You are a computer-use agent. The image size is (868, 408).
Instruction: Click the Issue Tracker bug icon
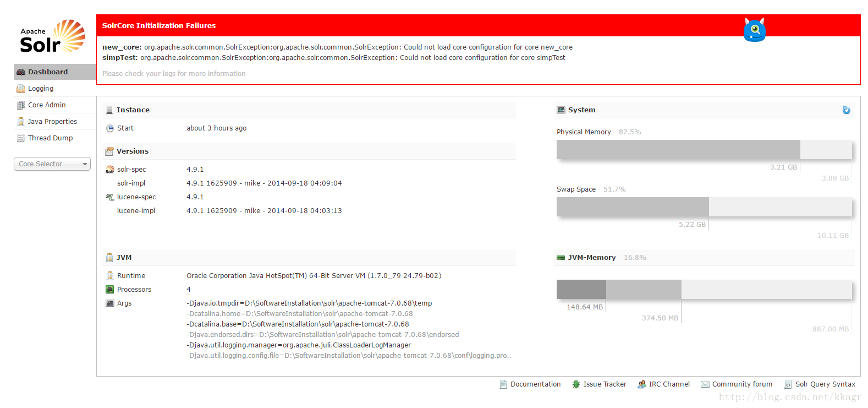[576, 384]
